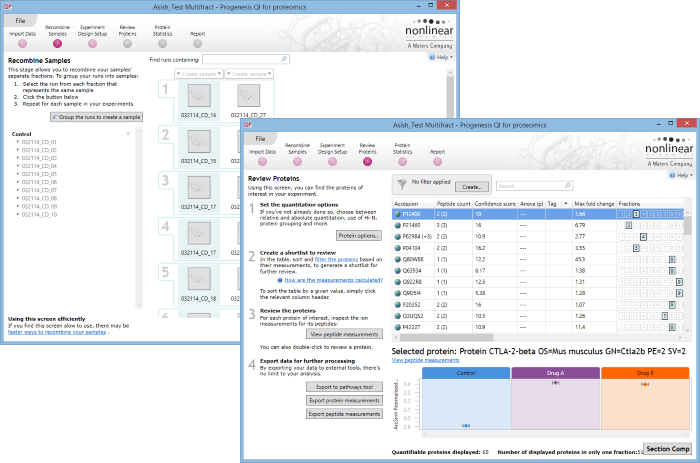The width and height of the screenshot is (700, 463).
Task: Go to Recombine Samples step in front window
Action: 297,162
